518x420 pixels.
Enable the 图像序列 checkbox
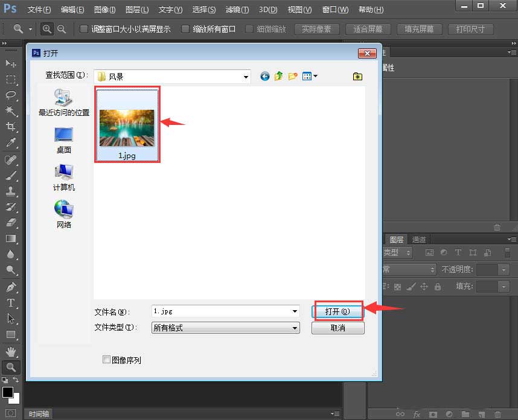coord(106,360)
